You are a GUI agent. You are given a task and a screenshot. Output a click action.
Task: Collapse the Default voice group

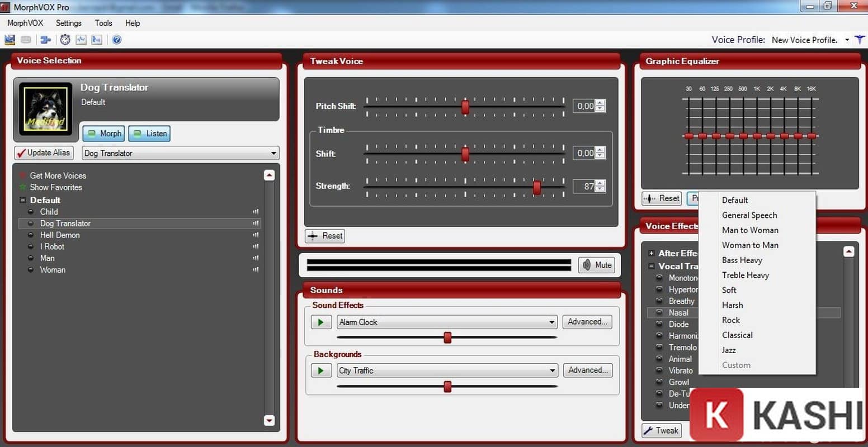23,200
